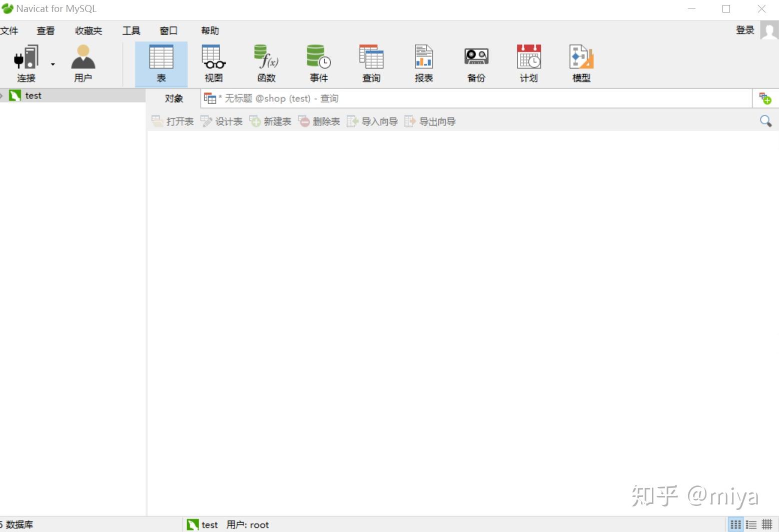Click the user avatar icon

click(x=769, y=30)
